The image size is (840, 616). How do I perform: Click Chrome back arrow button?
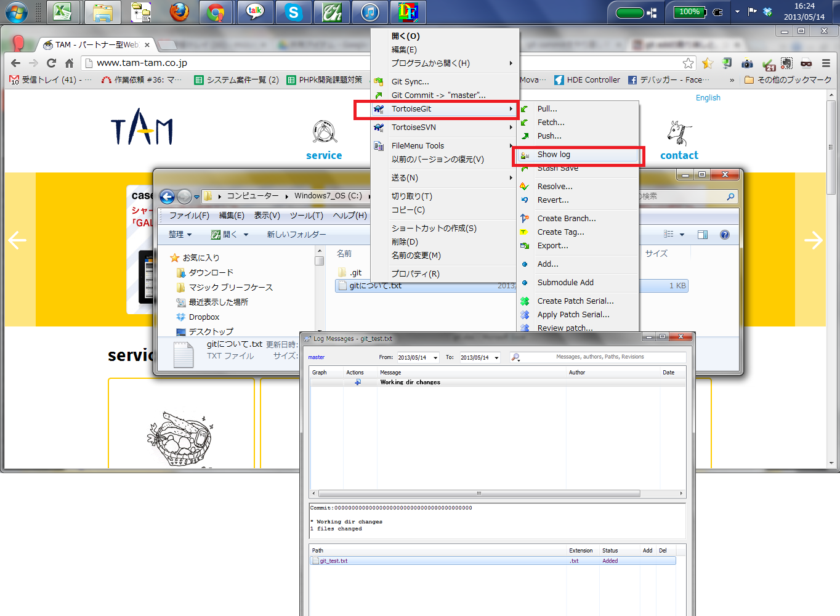tap(15, 63)
